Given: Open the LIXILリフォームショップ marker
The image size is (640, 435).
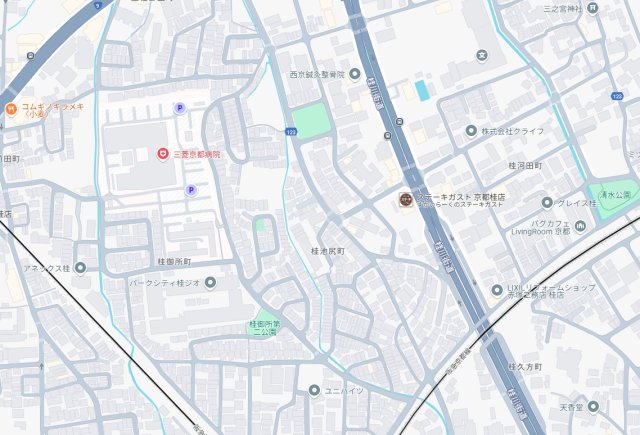Looking at the screenshot, I should (x=497, y=290).
